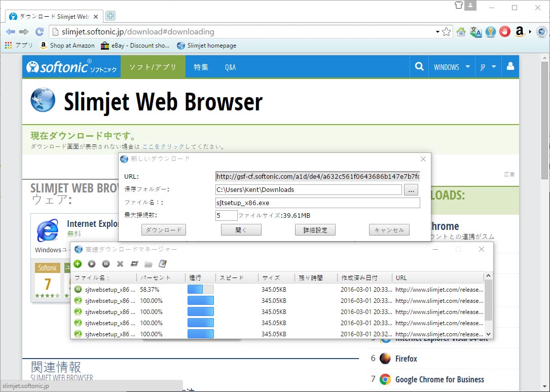Expand the WINDOWS platform dropdown
The height and width of the screenshot is (392, 550).
pyautogui.click(x=452, y=66)
